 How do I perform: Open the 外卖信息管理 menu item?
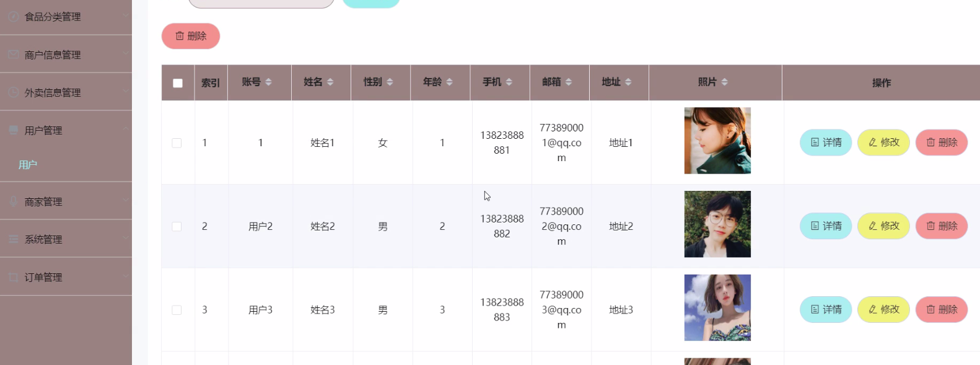coord(66,92)
